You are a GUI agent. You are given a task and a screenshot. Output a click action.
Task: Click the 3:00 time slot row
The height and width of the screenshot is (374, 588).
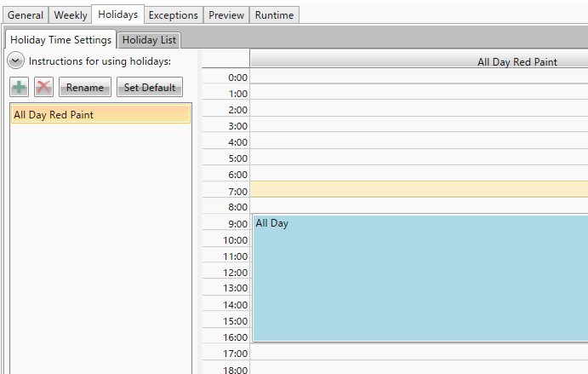419,125
